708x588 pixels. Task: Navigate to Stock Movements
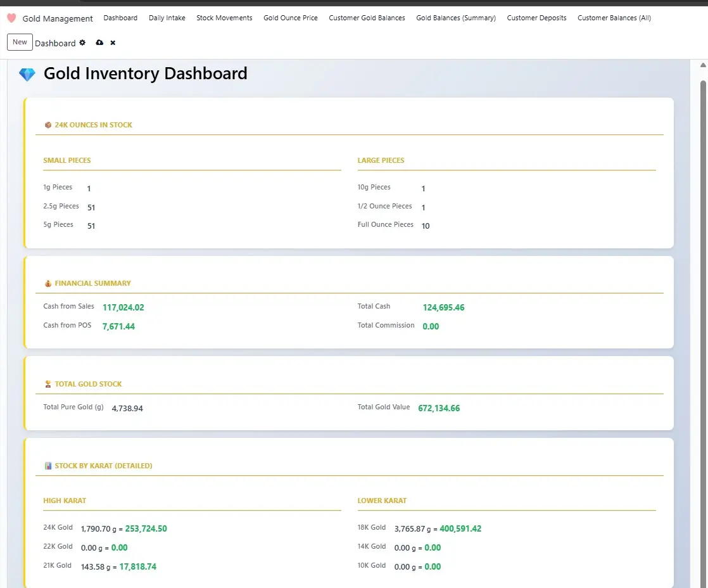point(224,18)
